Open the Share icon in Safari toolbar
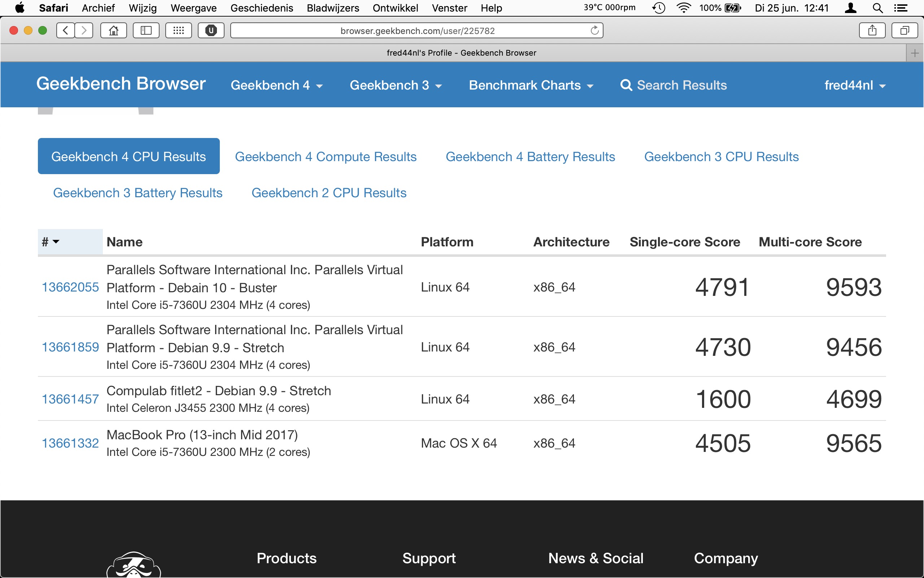 click(872, 31)
